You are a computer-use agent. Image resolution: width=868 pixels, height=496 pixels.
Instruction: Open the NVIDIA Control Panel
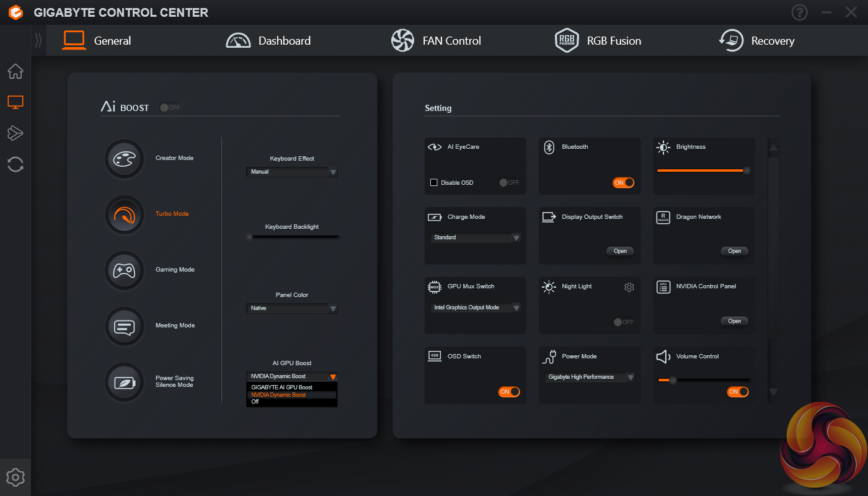[735, 321]
